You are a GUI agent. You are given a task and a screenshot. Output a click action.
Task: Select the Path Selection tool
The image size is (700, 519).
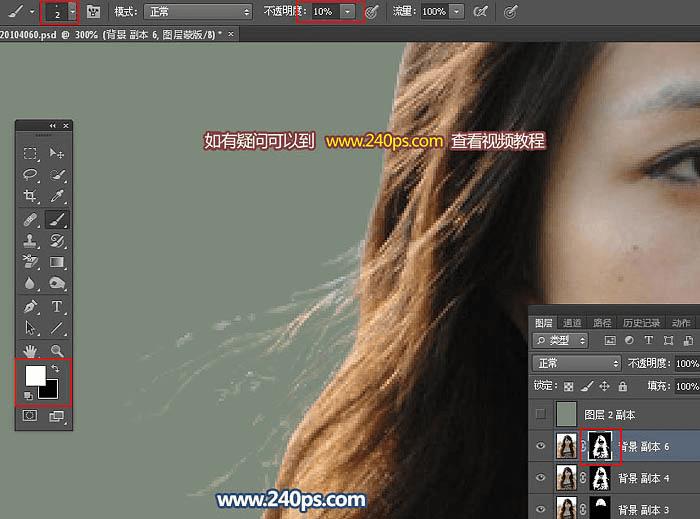click(x=30, y=328)
